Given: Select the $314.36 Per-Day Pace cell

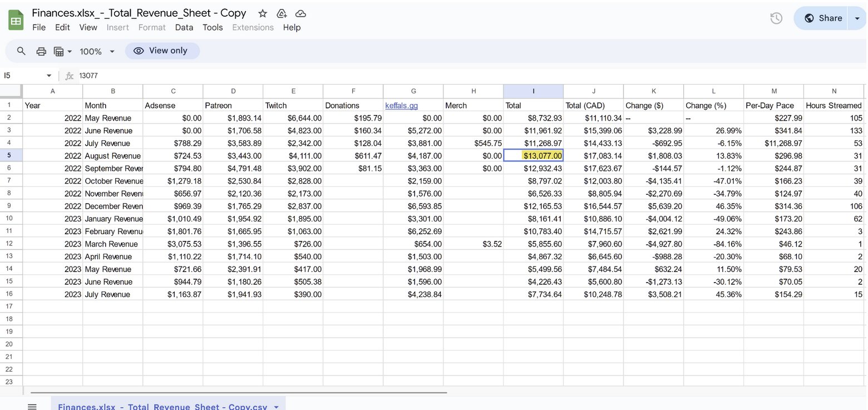Looking at the screenshot, I should point(773,206).
